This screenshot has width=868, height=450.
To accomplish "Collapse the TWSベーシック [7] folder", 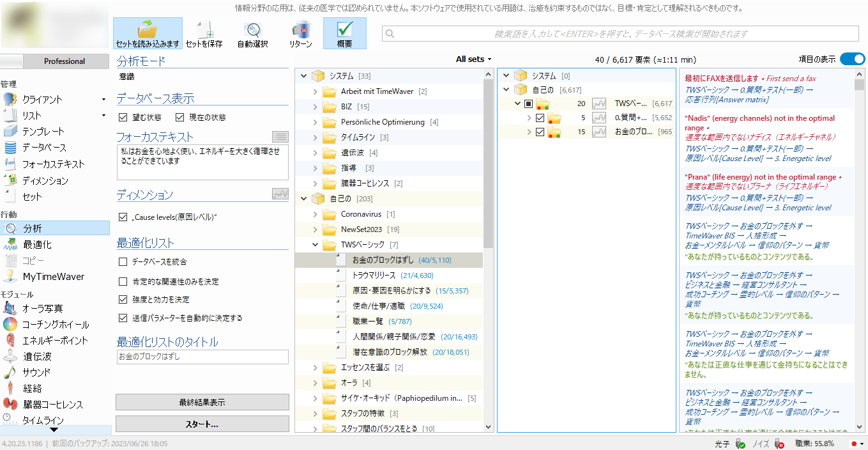I will [316, 245].
